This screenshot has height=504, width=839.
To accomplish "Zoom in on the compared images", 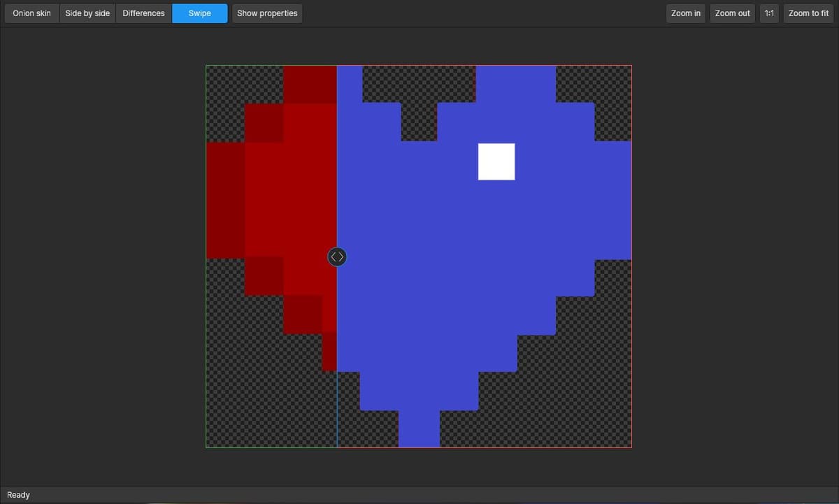I will tap(685, 13).
